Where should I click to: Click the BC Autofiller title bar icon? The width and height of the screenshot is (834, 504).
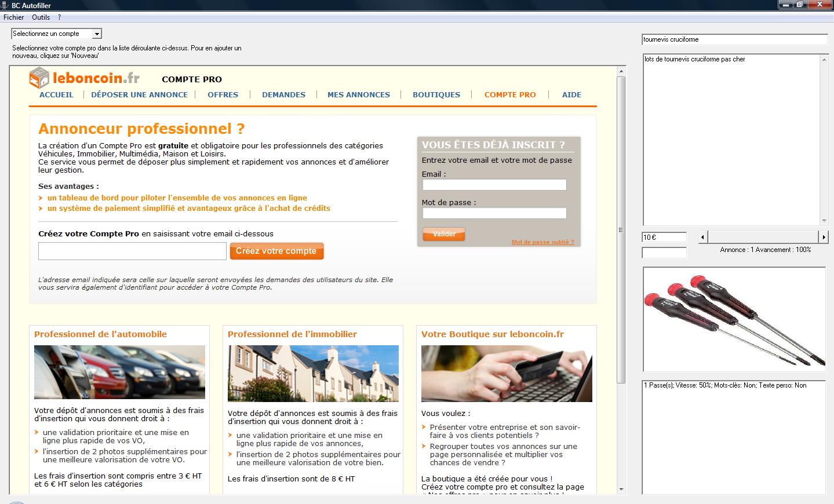coord(5,5)
